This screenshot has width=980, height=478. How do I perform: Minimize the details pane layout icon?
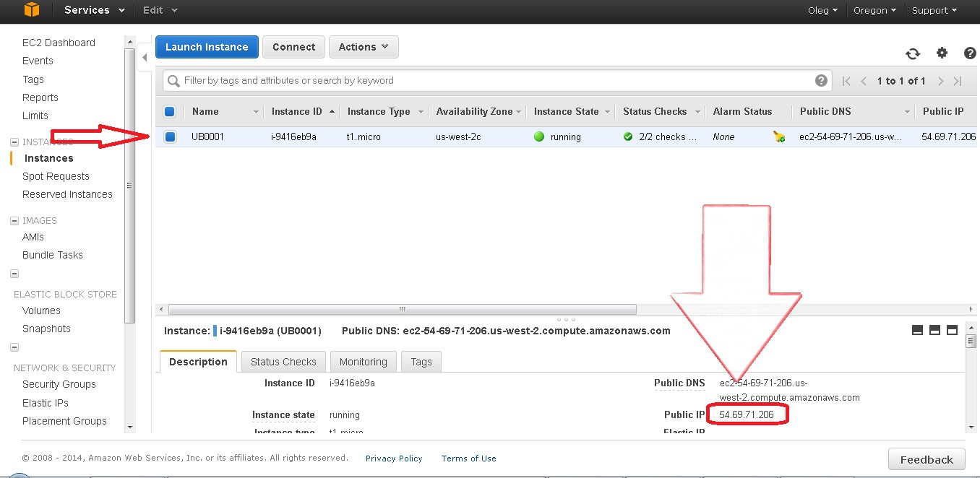[x=918, y=330]
